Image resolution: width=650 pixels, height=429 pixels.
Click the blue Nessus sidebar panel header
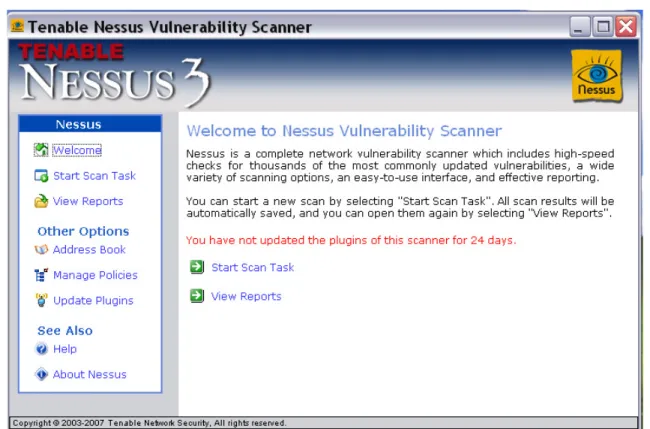coord(90,124)
